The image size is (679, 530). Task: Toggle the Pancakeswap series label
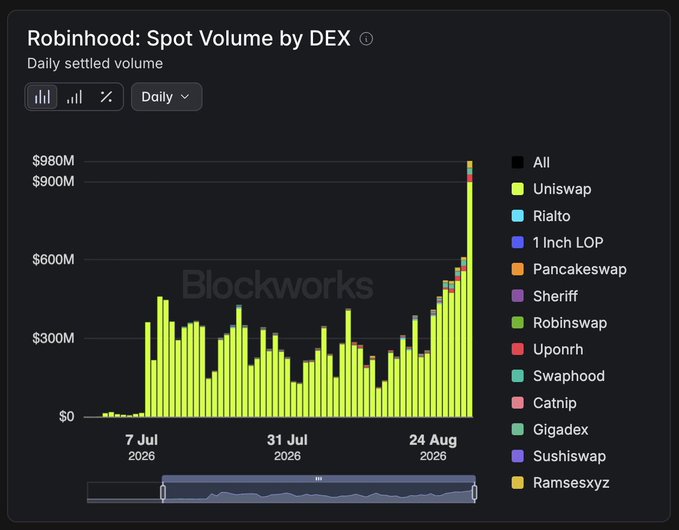580,269
